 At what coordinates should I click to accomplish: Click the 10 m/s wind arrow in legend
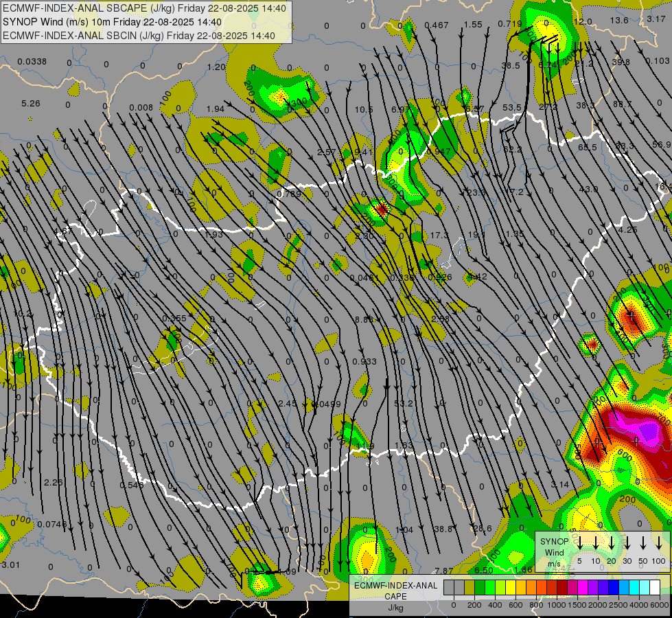[x=596, y=542]
